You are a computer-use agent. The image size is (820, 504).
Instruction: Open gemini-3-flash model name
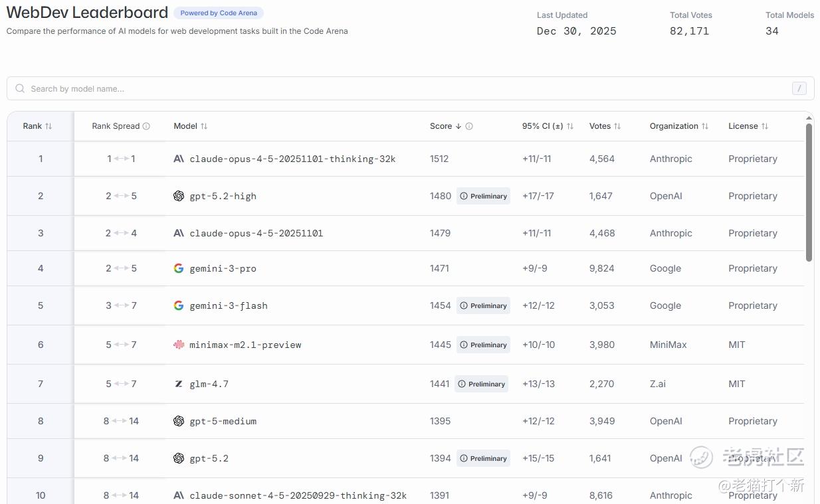tap(229, 305)
